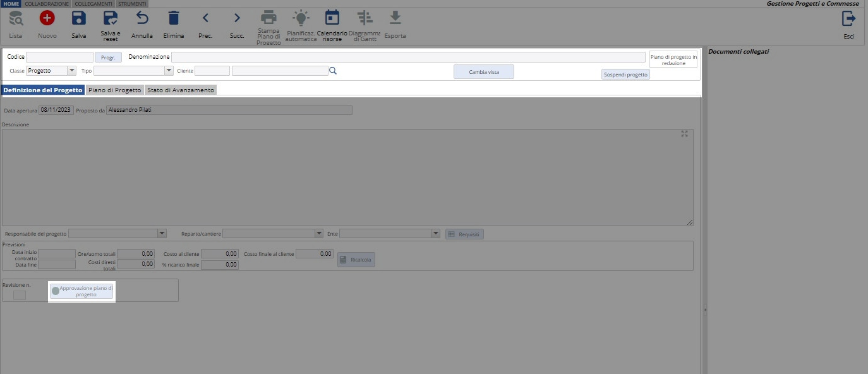Open the COLLABORAZIONE menu tab
868x374 pixels.
(47, 4)
